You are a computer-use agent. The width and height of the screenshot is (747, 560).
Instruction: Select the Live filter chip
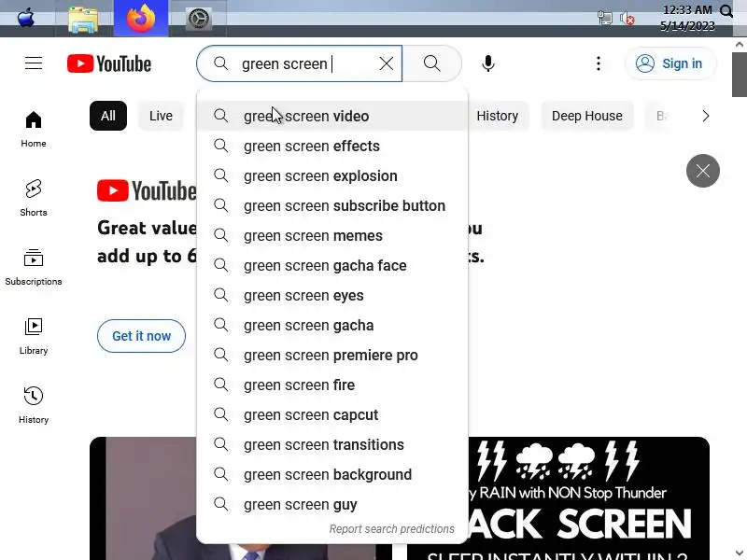(161, 116)
